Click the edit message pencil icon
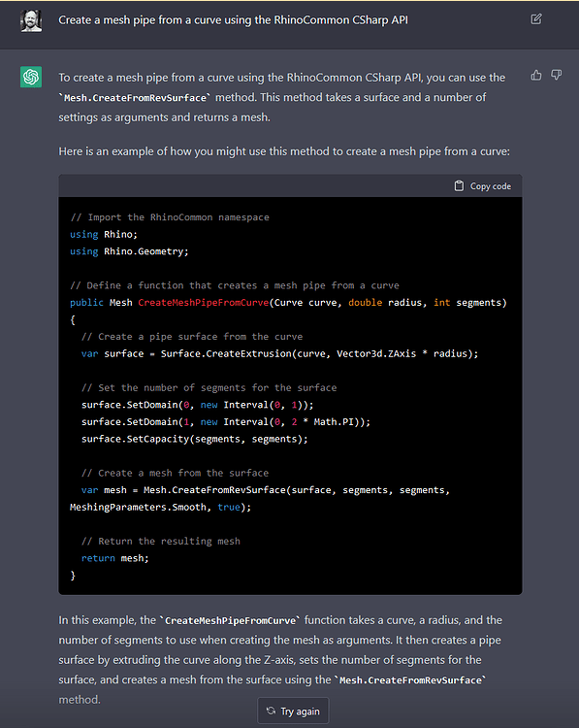The image size is (579, 728). [x=536, y=19]
